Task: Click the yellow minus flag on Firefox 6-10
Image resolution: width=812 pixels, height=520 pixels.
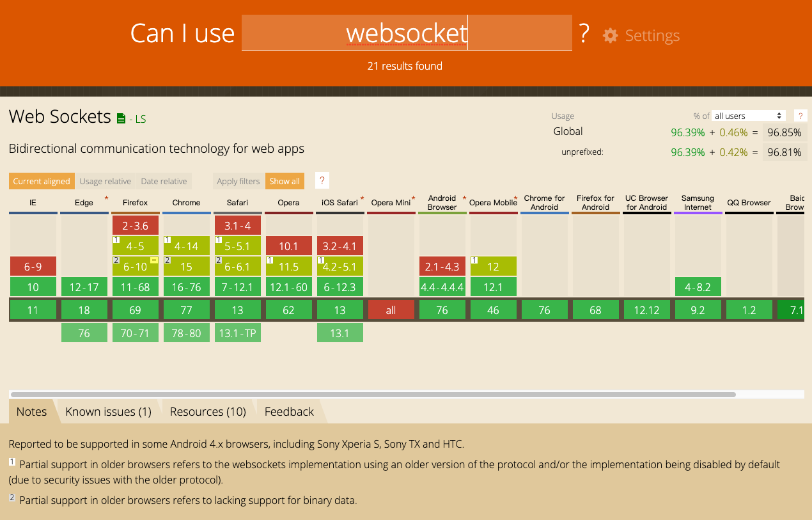Action: 154,260
